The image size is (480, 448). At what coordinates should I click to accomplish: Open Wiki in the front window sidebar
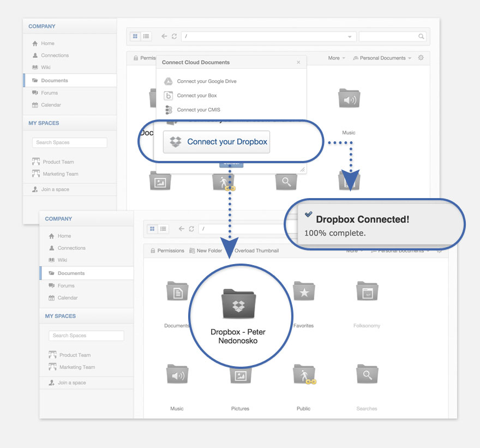[x=58, y=260]
